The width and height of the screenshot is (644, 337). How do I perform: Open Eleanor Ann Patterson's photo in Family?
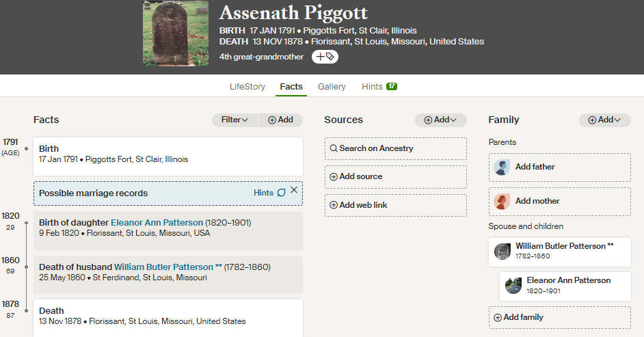click(513, 286)
